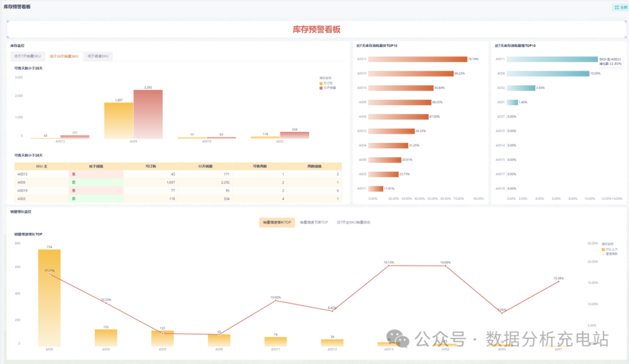The image size is (629, 364).
Task: Click the red 30天销量 legend swatch
Action: point(321,87)
